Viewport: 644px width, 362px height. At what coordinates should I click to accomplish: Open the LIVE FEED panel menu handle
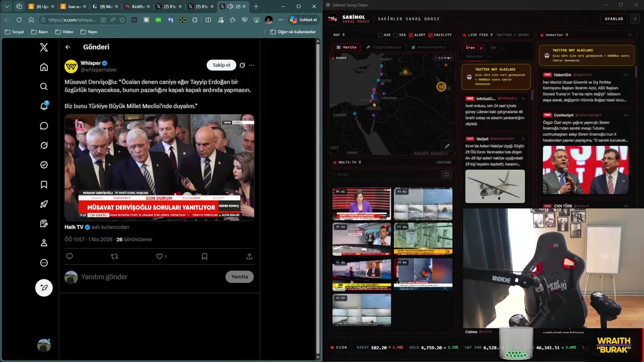point(493,35)
